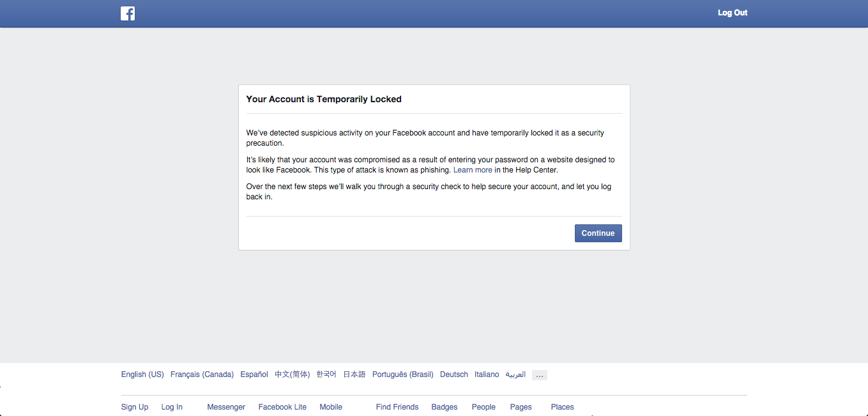Switch language to Deutsch
Screen dimensions: 868x416
coord(454,374)
